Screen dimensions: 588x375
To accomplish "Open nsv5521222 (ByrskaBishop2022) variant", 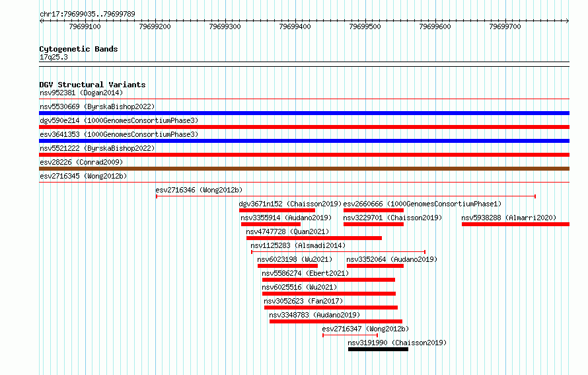I will pos(97,148).
